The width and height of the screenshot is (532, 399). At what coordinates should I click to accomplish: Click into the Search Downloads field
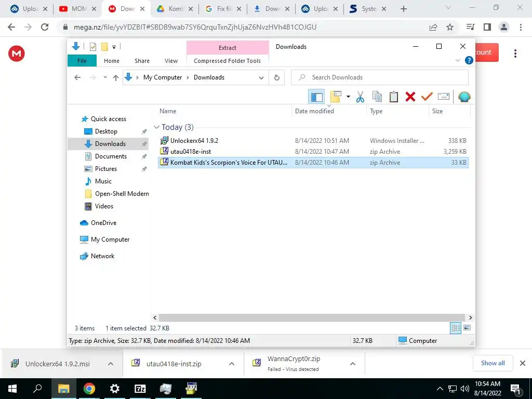(x=380, y=77)
